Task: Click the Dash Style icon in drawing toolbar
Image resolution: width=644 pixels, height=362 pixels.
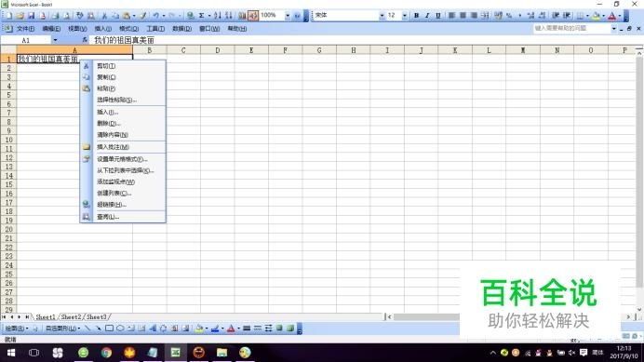Action: pos(258,328)
